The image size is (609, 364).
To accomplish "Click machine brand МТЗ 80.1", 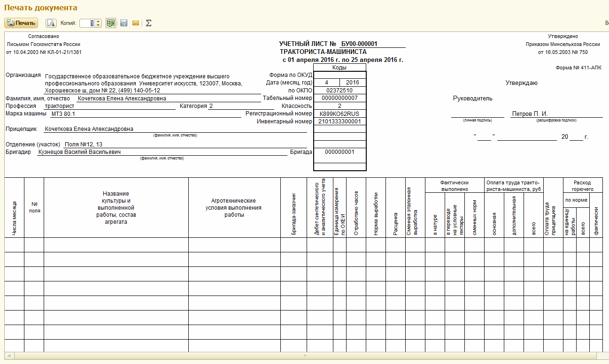I will (x=63, y=114).
